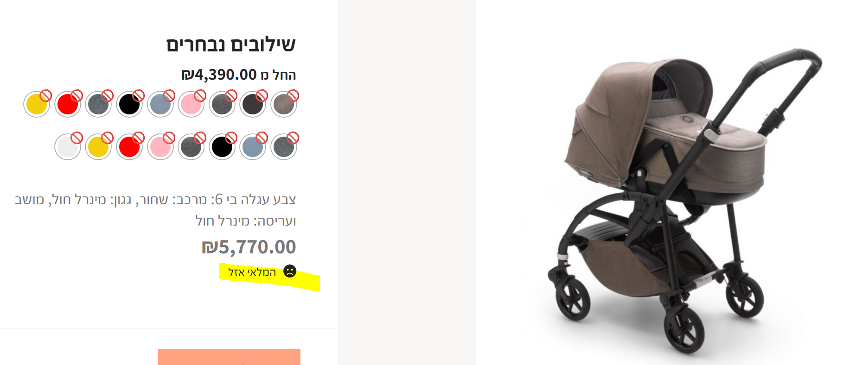This screenshot has height=365, width=868.
Task: Click the 'שילובים נבחרים' heading
Action: tap(231, 44)
